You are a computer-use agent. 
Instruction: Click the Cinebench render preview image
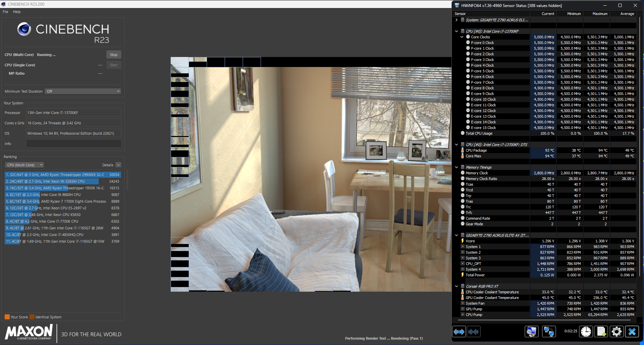coord(311,174)
